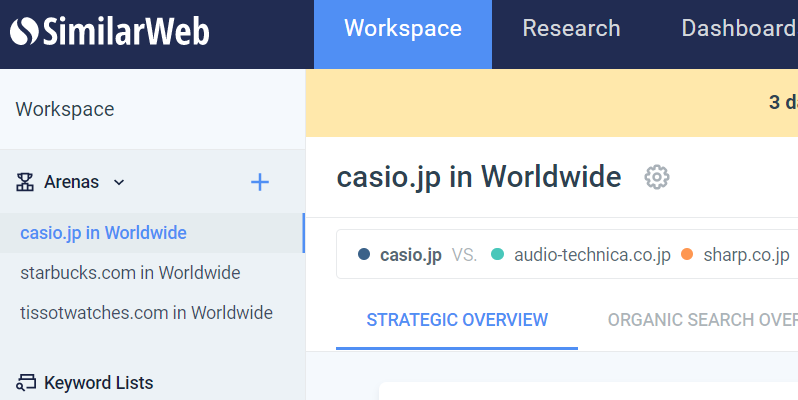Click sharp.co.jp competitor name
Viewport: 798px width, 400px height.
coord(746,255)
